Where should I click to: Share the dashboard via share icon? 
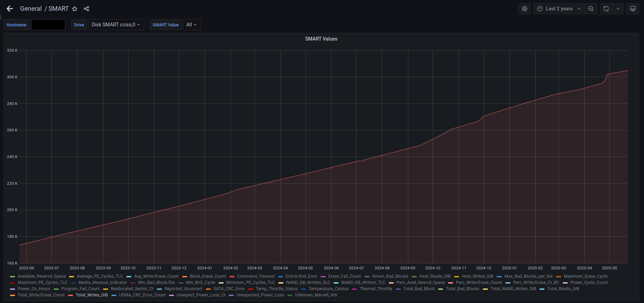click(x=86, y=9)
